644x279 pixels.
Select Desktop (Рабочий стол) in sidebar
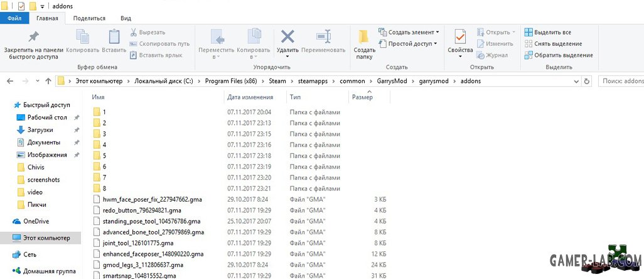click(42, 118)
